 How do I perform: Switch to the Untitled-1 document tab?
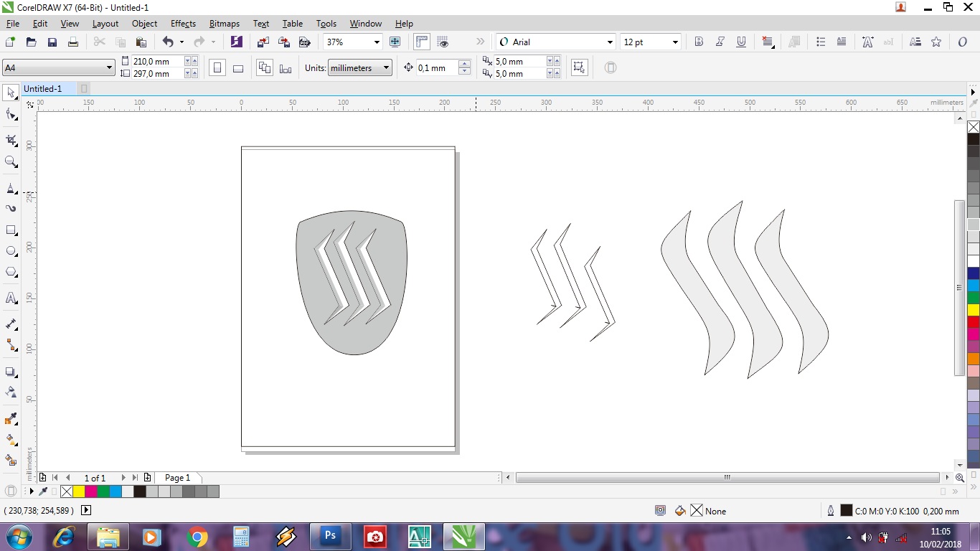[43, 89]
